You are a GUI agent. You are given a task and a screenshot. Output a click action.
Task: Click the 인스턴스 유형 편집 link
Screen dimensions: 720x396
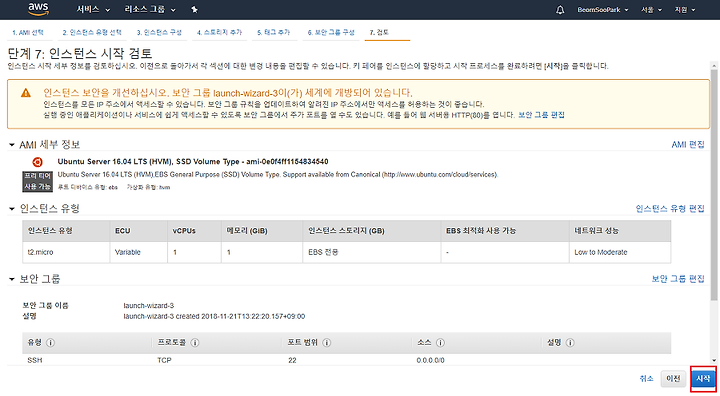point(670,209)
